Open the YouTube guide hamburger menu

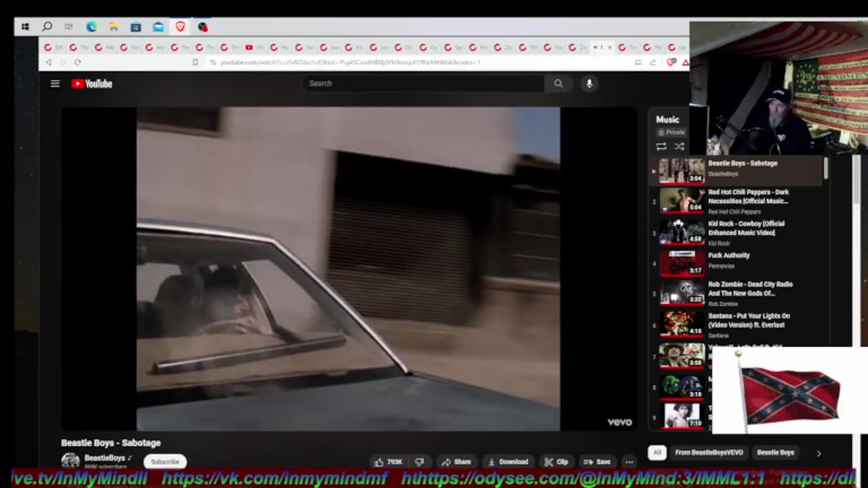pyautogui.click(x=55, y=83)
